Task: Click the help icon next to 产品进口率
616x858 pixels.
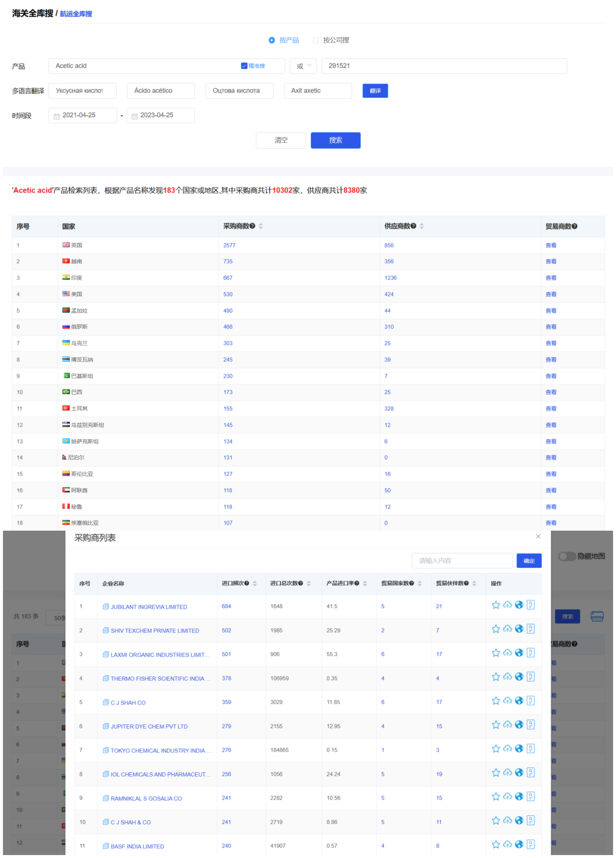Action: pos(357,584)
